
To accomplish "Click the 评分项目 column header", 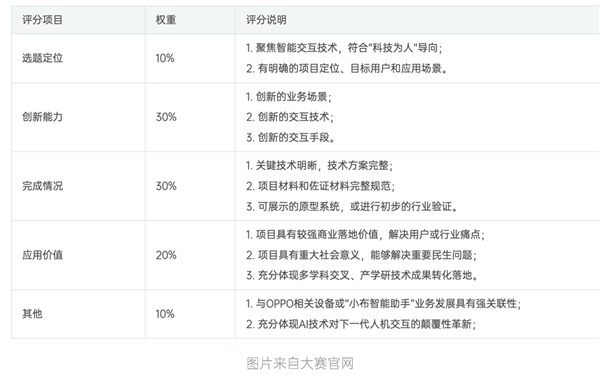I will point(42,20).
